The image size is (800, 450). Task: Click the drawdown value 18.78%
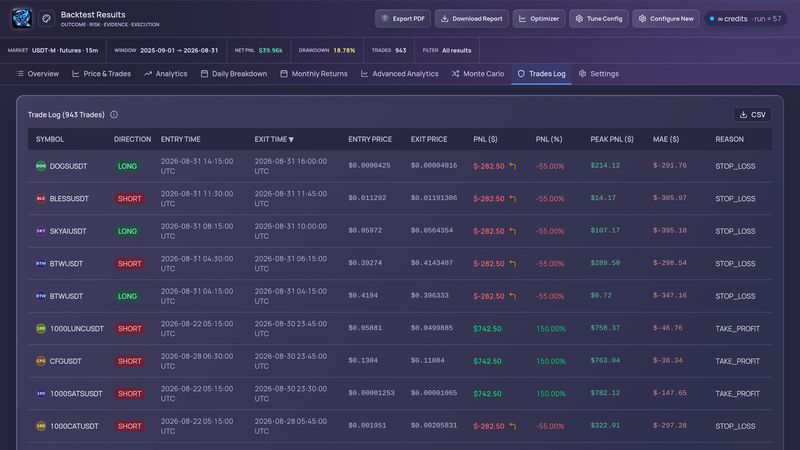point(344,51)
